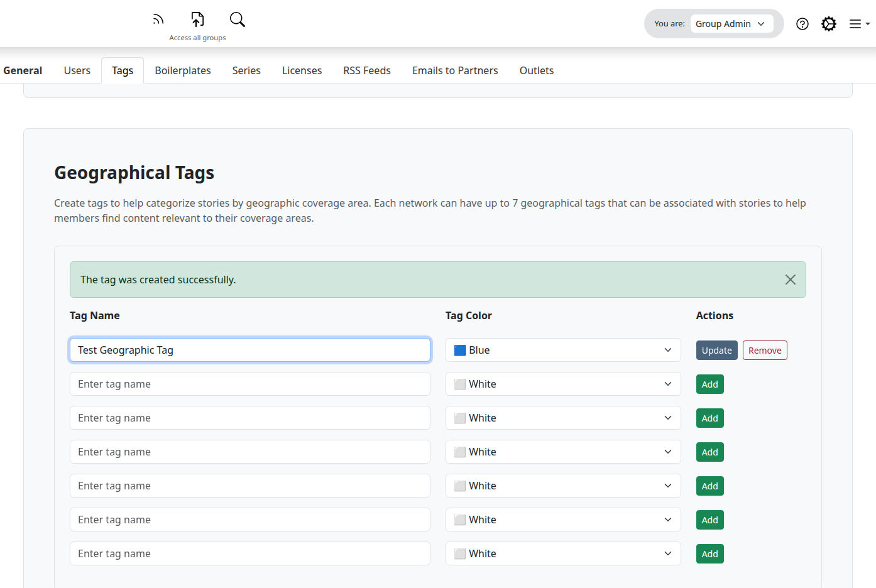Viewport: 876px width, 588px height.
Task: Click the Access all groups icon
Action: point(197,19)
